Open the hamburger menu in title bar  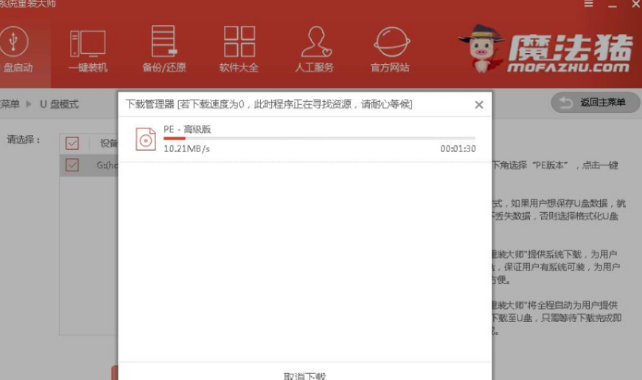point(588,4)
